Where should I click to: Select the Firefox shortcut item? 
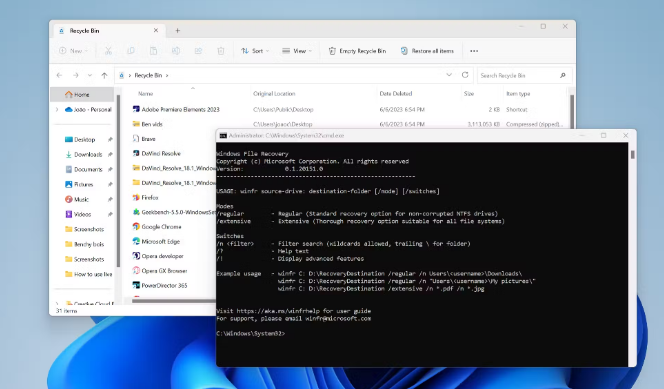[x=149, y=197]
